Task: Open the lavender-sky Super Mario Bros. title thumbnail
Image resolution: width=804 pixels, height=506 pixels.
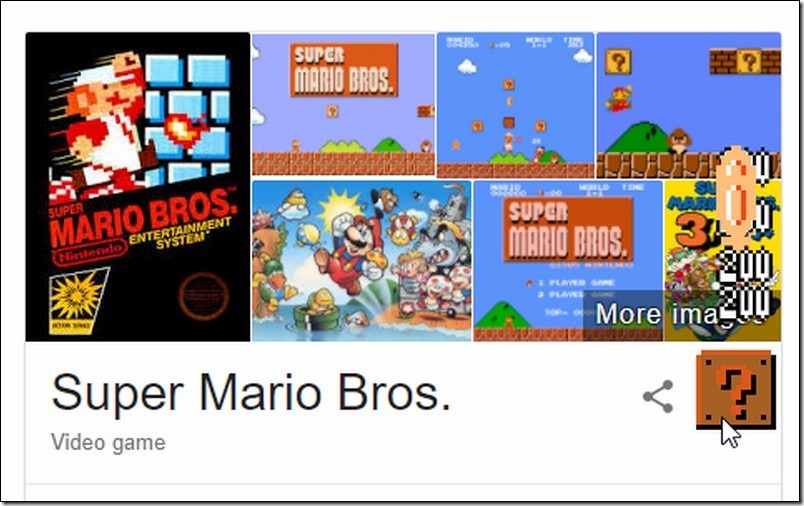Action: point(344,105)
